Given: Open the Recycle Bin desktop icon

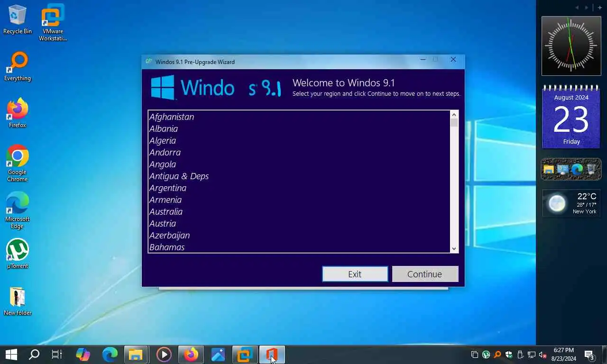Looking at the screenshot, I should [x=18, y=20].
